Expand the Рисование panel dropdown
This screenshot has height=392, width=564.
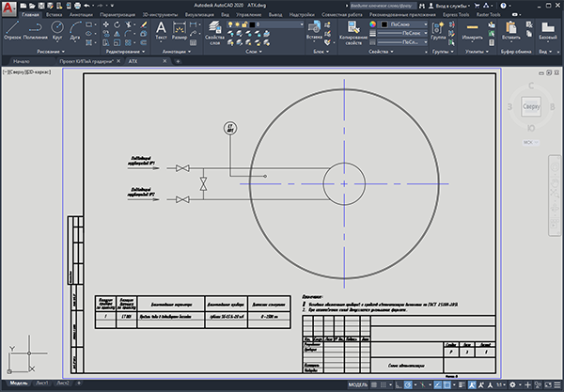pos(51,52)
